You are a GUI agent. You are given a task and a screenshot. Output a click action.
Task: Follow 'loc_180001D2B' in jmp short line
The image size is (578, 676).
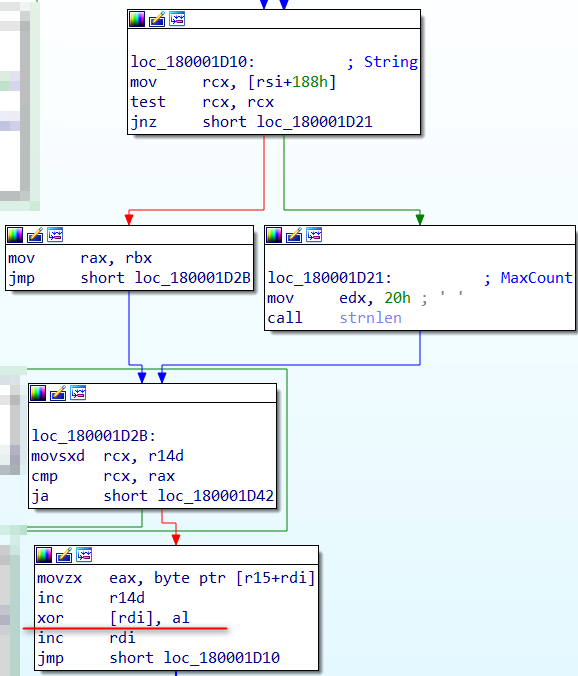pos(193,278)
